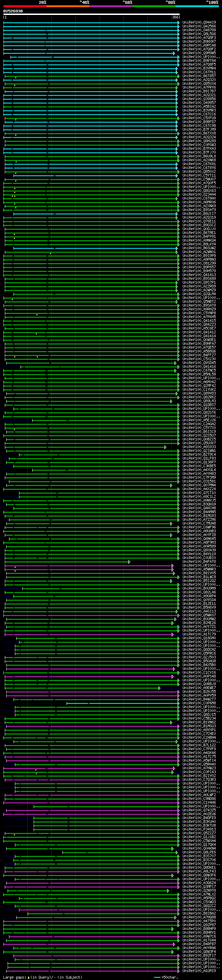Open hit UniRef100_Q2IWN1

click(x=199, y=451)
